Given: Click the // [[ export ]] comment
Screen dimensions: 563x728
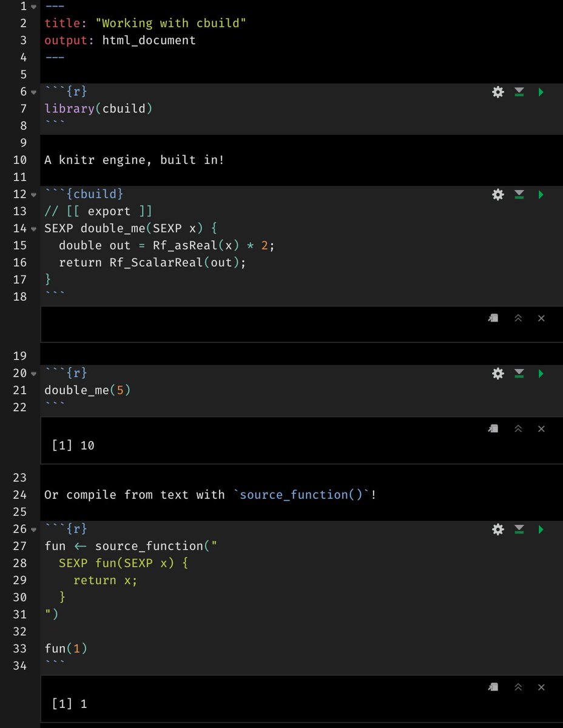Looking at the screenshot, I should 98,211.
